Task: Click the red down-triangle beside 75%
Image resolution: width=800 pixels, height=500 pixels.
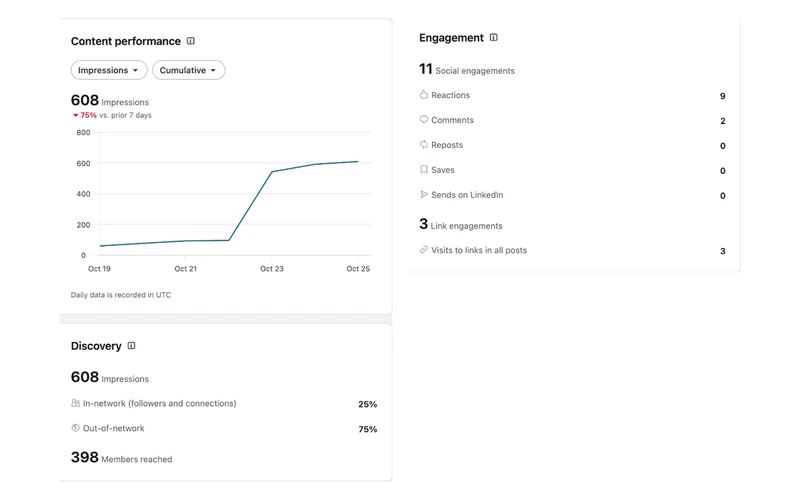Action: point(76,115)
